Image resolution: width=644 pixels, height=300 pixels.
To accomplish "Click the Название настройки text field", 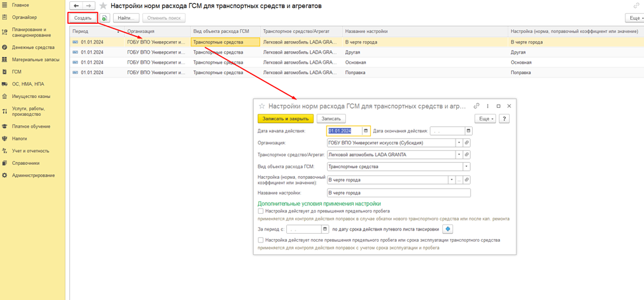I will (399, 193).
